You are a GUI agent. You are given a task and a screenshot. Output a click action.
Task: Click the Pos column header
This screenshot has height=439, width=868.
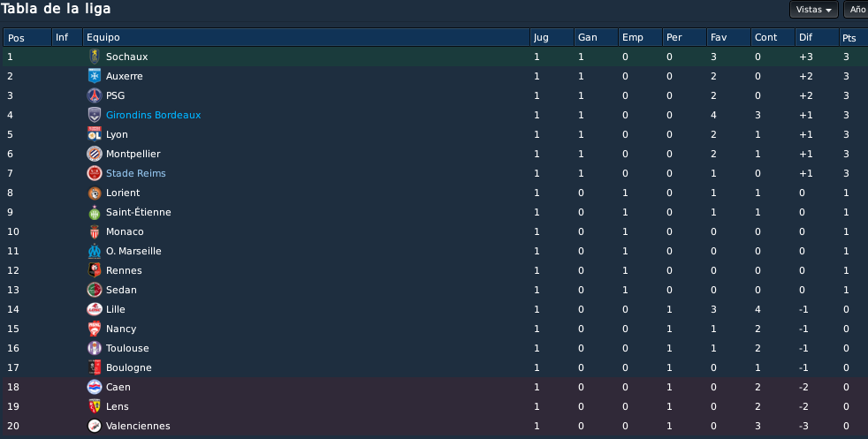tap(27, 38)
